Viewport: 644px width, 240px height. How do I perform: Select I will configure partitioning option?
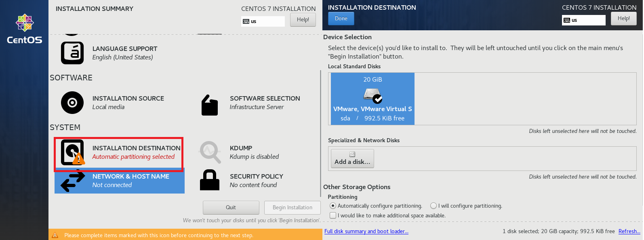pyautogui.click(x=466, y=206)
